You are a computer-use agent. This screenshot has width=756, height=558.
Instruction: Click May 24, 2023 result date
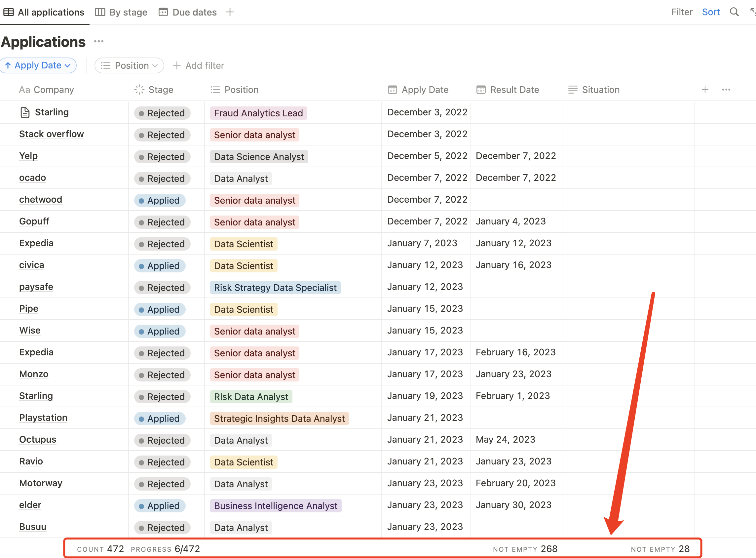coord(506,439)
